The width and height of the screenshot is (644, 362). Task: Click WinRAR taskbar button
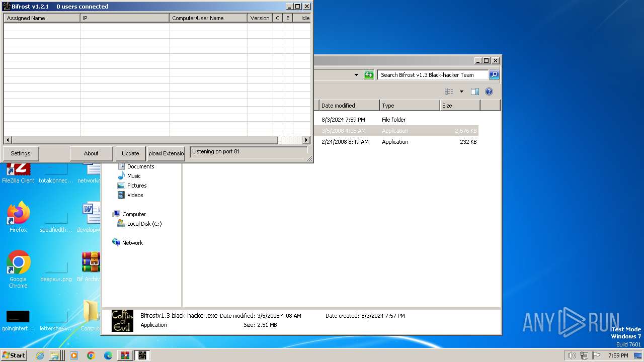click(125, 355)
